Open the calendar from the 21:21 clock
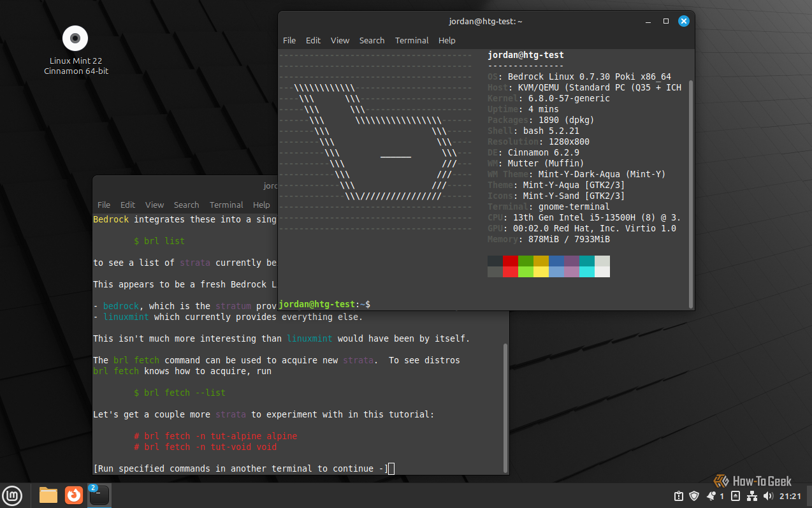Screen dimensions: 812x508 pyautogui.click(x=790, y=496)
